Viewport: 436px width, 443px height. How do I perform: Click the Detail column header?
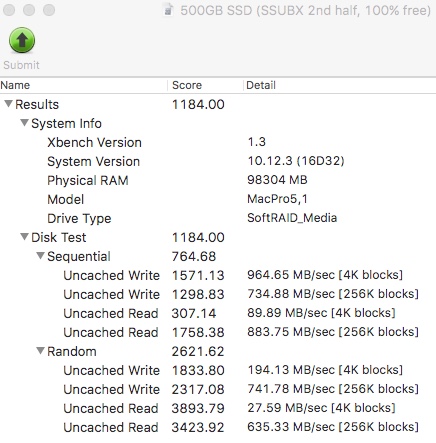pyautogui.click(x=340, y=85)
